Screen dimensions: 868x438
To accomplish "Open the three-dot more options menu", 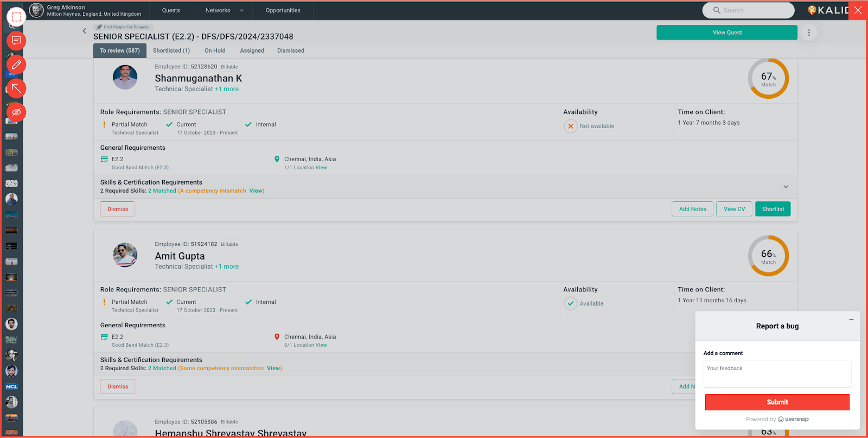I will point(809,33).
